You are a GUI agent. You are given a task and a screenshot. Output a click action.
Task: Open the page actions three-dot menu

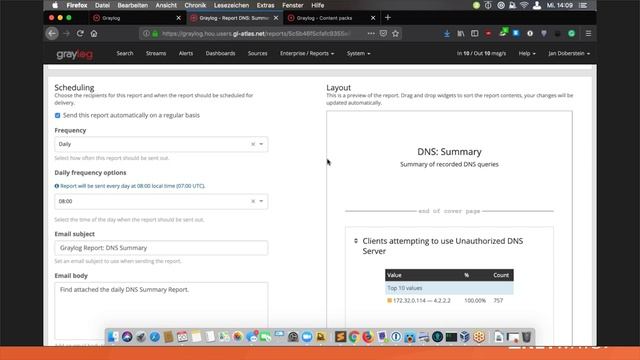tap(371, 33)
